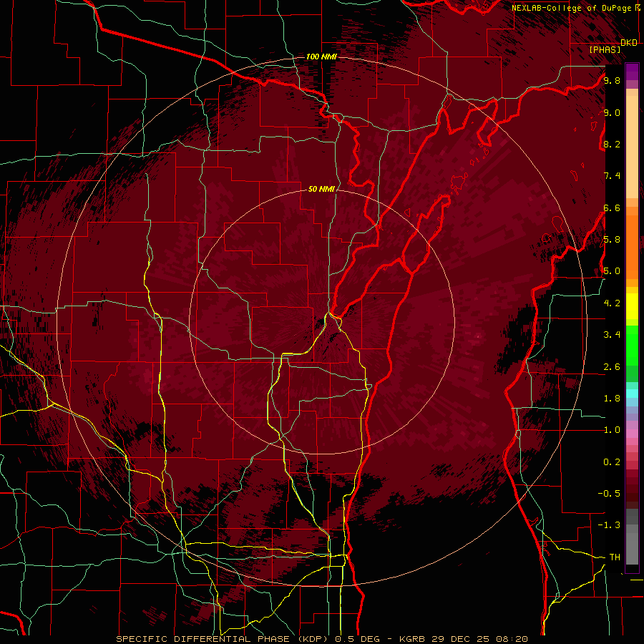Click the 7.4 scale label
The image size is (644, 644).
tap(612, 176)
